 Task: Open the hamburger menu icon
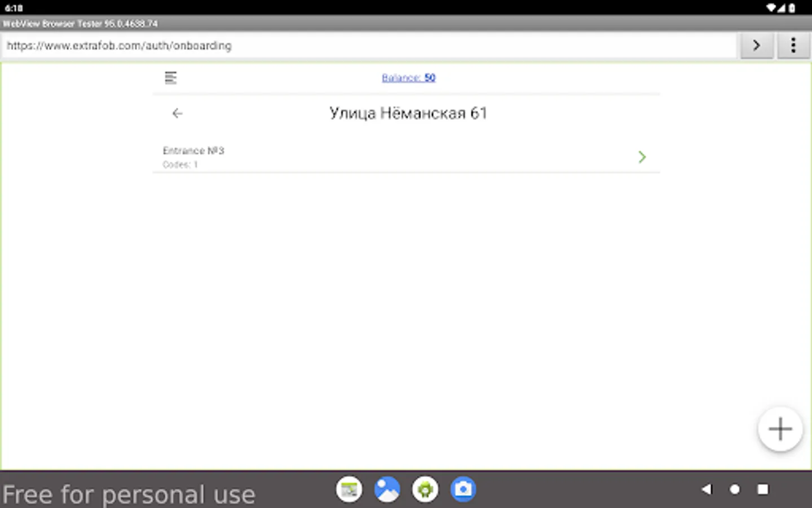click(x=170, y=77)
